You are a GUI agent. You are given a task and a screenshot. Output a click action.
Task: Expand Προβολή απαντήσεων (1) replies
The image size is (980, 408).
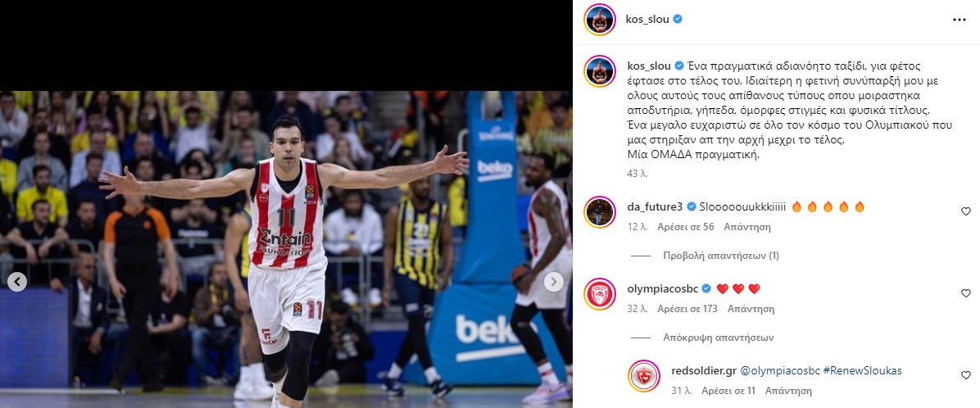[720, 256]
